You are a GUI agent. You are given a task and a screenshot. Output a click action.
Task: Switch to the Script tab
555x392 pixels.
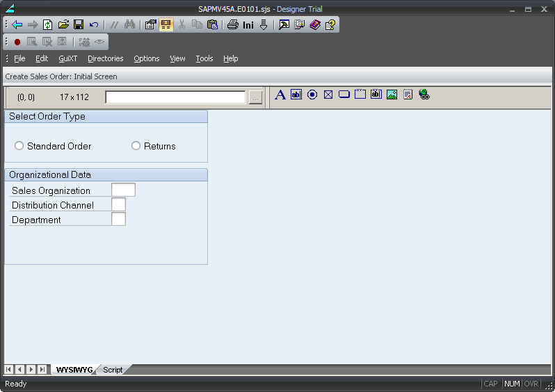[x=113, y=370]
